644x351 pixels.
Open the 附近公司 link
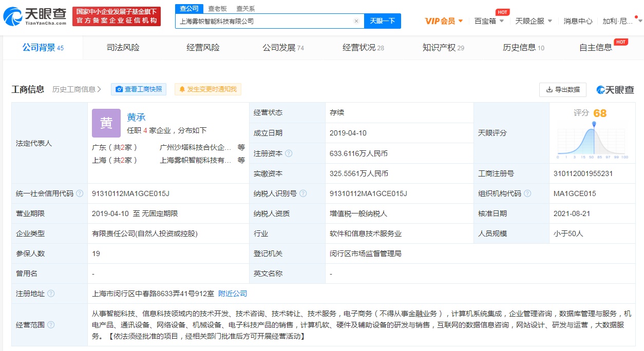pos(233,294)
